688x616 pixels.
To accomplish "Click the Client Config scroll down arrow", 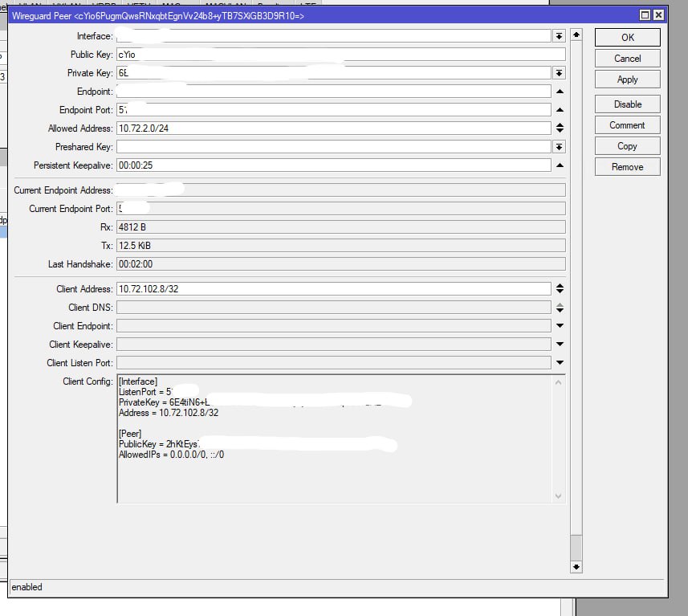I will click(558, 496).
